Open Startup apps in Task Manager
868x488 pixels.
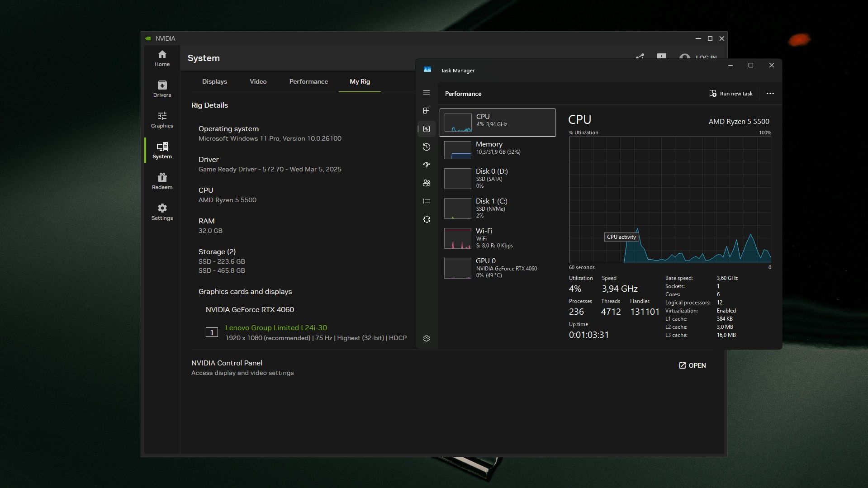click(x=426, y=165)
